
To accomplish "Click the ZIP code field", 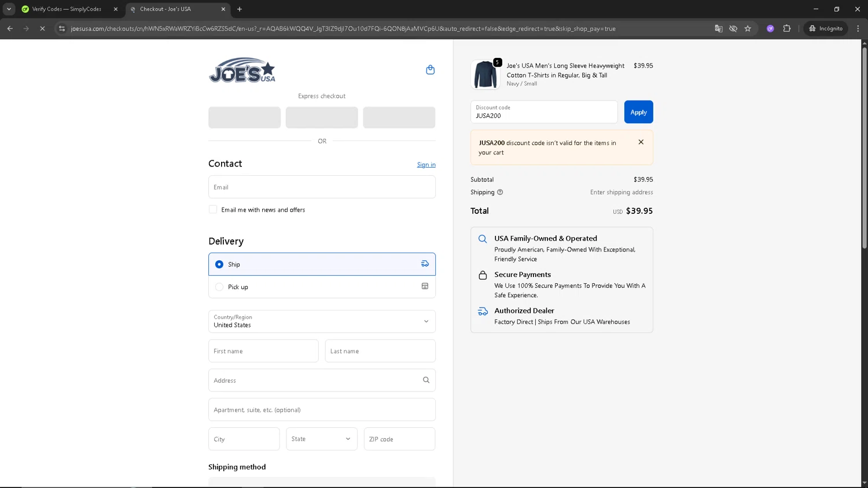I will tap(399, 439).
